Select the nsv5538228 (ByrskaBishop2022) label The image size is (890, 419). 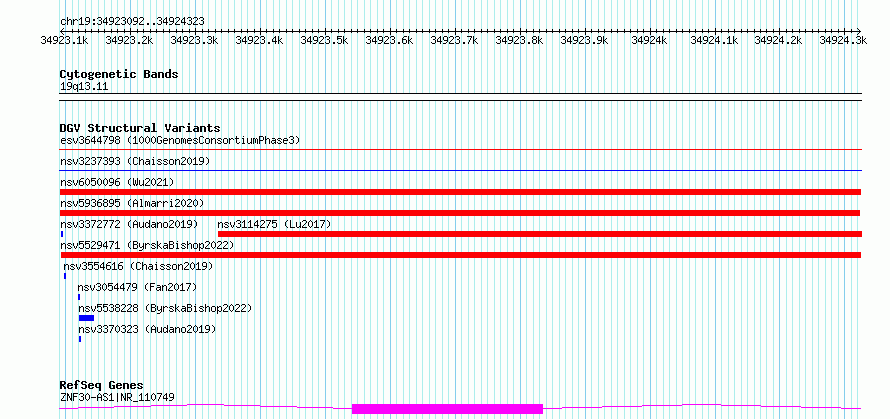point(165,308)
